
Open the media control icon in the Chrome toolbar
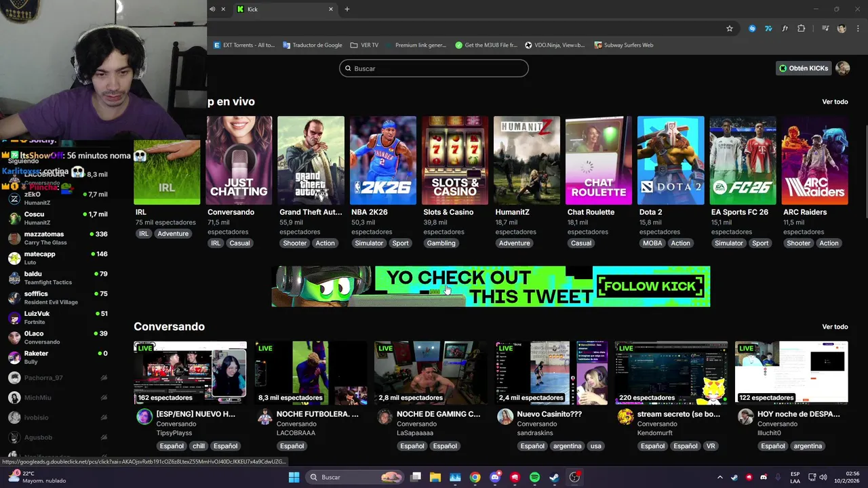coord(825,28)
